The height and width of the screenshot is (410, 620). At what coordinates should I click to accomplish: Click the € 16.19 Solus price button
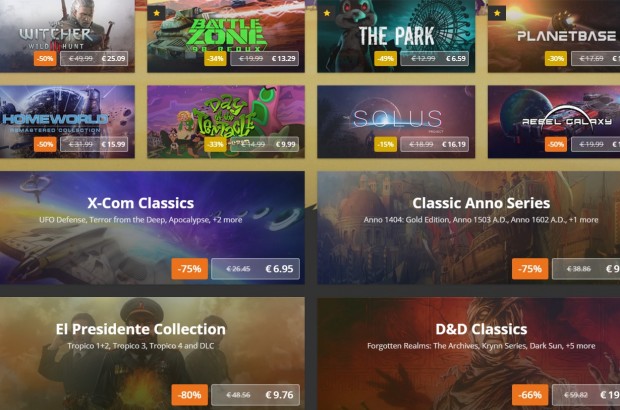click(x=435, y=144)
